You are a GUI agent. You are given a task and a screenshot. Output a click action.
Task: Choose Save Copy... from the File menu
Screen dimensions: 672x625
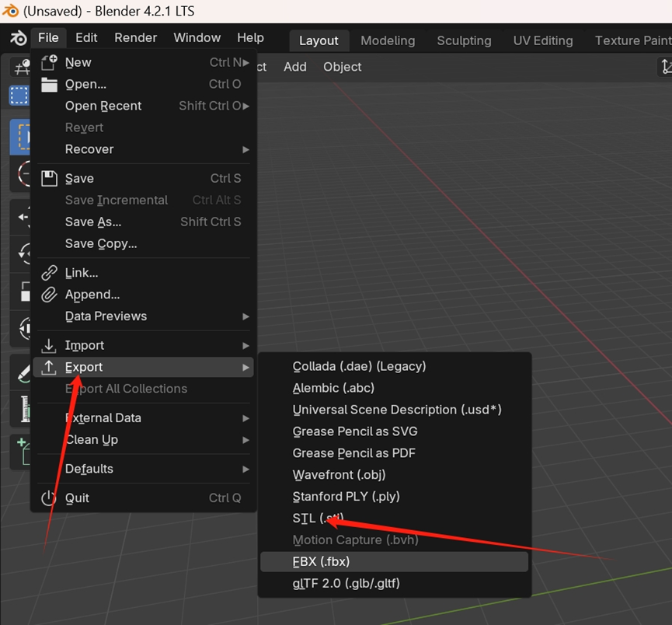pyautogui.click(x=143, y=243)
